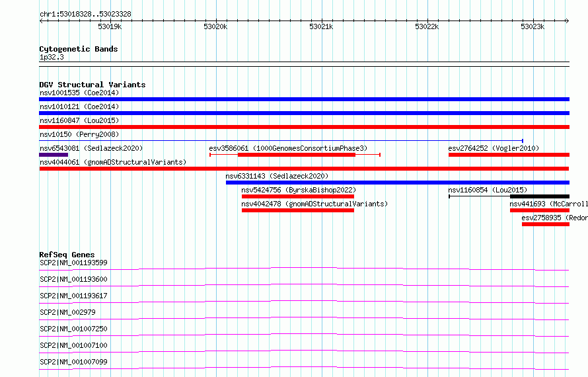Select the SCP2|NM_001007100 gene label
Screen dimensions: 588x377
tap(73, 345)
